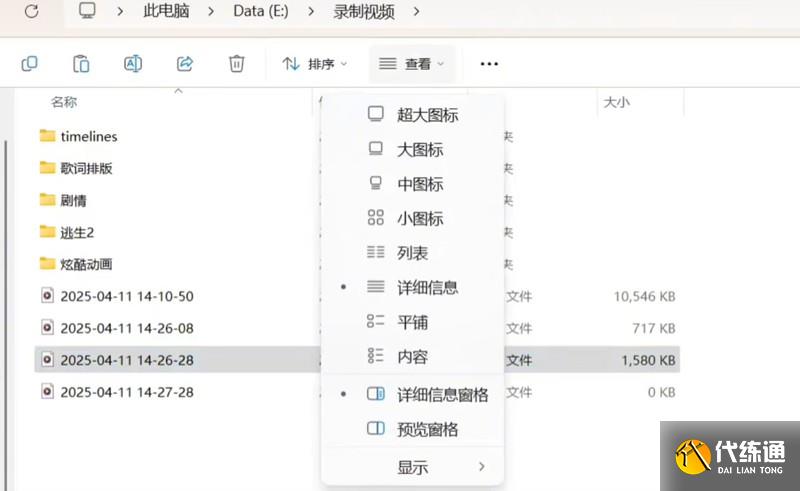Select file 2025-04-11 14-26-28
800x491 pixels.
[127, 360]
